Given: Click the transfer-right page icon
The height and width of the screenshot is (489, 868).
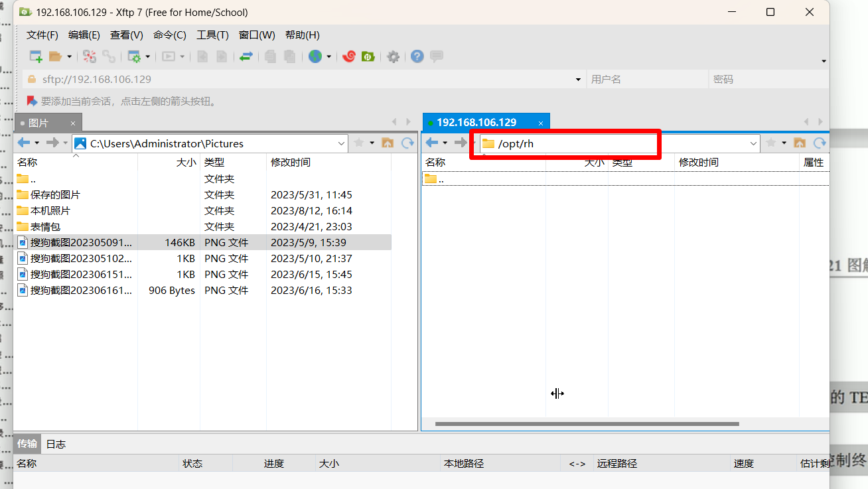Looking at the screenshot, I should pyautogui.click(x=222, y=57).
